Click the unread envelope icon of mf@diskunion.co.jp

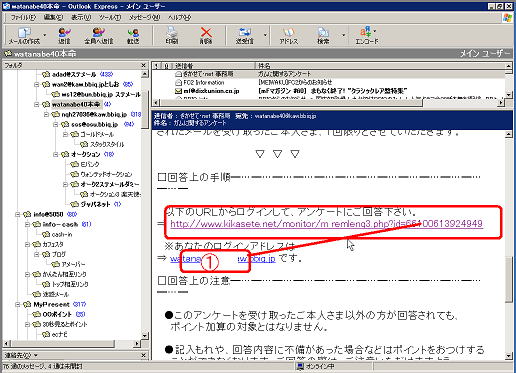[178, 91]
